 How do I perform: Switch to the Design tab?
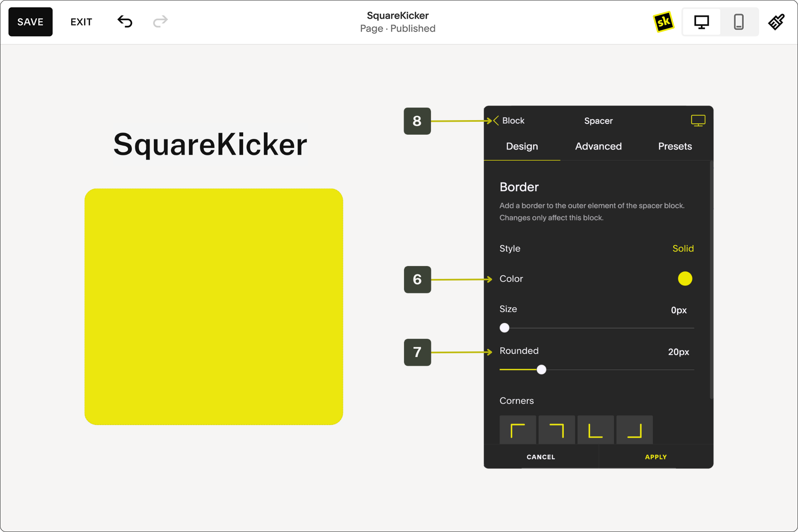coord(522,146)
